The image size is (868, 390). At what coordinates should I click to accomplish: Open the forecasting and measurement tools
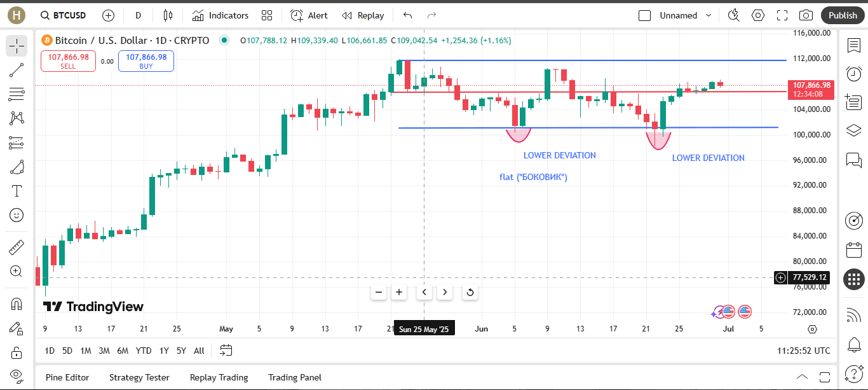point(17,143)
